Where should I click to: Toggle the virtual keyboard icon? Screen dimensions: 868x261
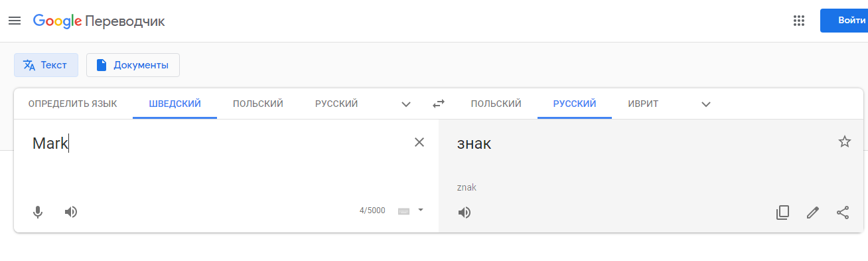click(403, 211)
